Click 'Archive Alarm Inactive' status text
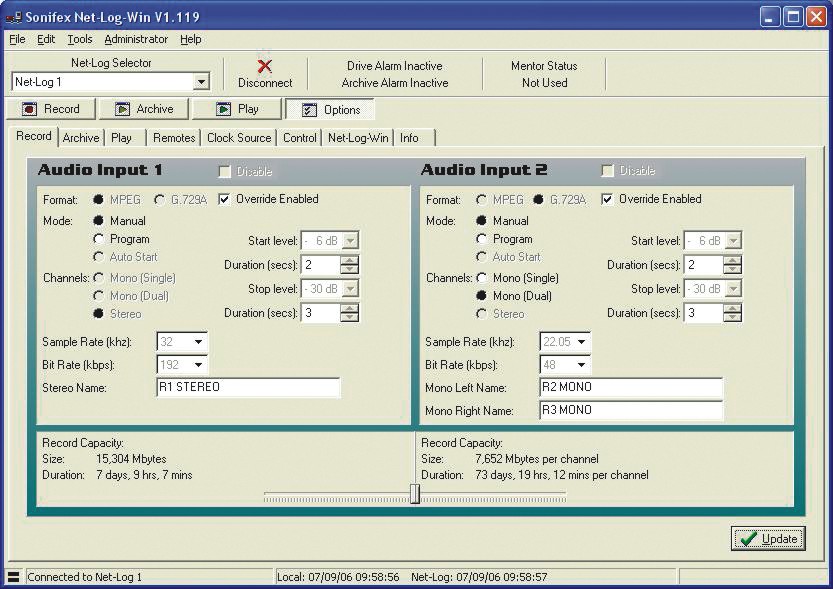 click(395, 83)
